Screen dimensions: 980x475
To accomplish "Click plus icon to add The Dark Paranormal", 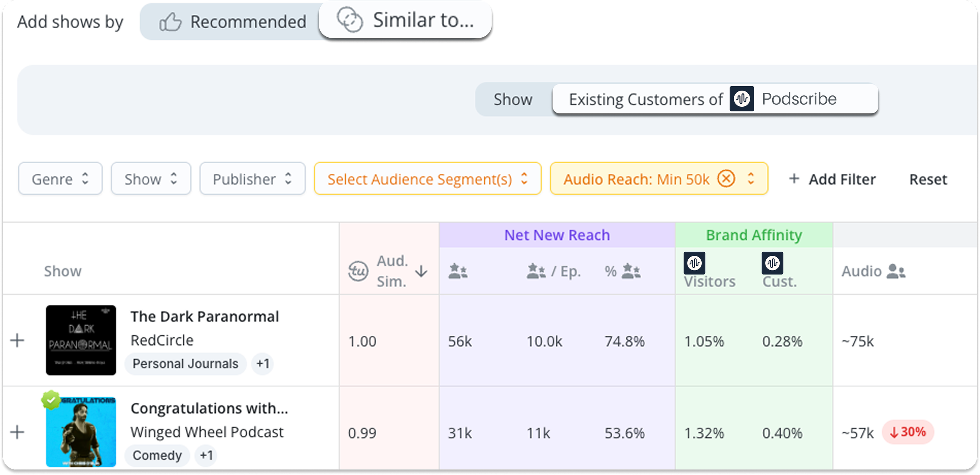I will point(17,340).
